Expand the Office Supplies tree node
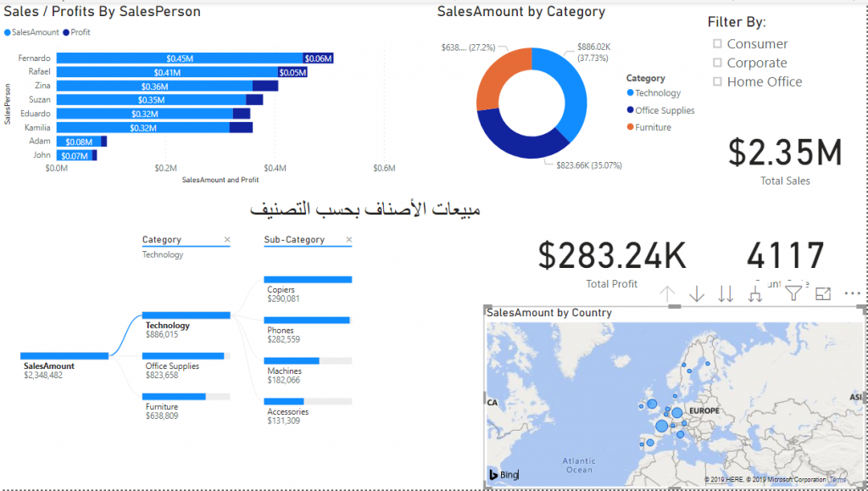This screenshot has width=868, height=491. [184, 356]
